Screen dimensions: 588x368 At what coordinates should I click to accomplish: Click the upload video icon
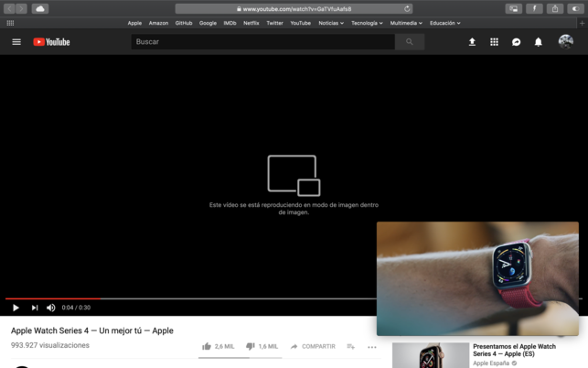click(x=472, y=42)
